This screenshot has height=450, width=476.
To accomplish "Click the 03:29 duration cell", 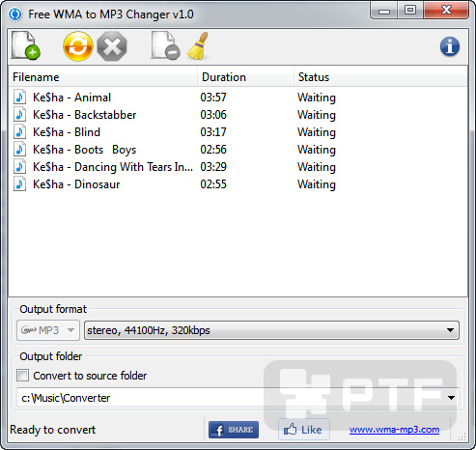I will pyautogui.click(x=213, y=167).
